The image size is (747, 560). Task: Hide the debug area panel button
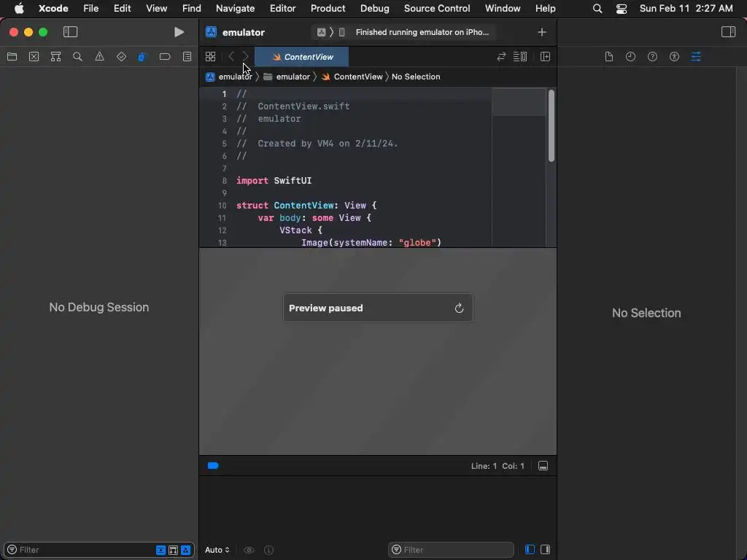coord(543,466)
